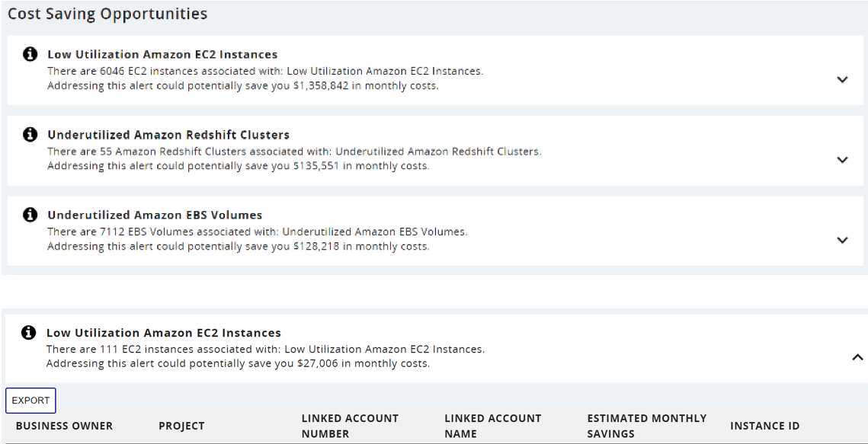The width and height of the screenshot is (868, 444).
Task: Expand the Underutilized Amazon Redshift Clusters alert
Action: pyautogui.click(x=842, y=160)
